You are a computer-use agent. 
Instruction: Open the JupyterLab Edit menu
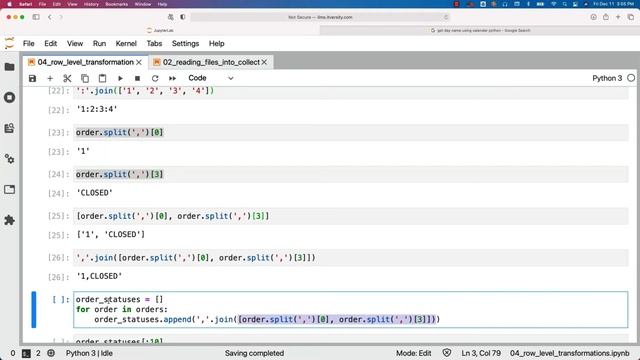pyautogui.click(x=51, y=44)
